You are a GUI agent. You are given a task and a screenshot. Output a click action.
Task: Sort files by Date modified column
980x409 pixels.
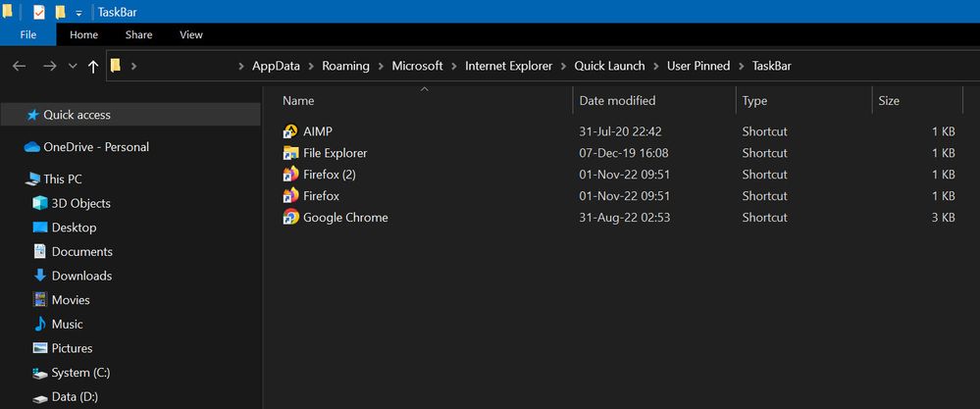(617, 100)
